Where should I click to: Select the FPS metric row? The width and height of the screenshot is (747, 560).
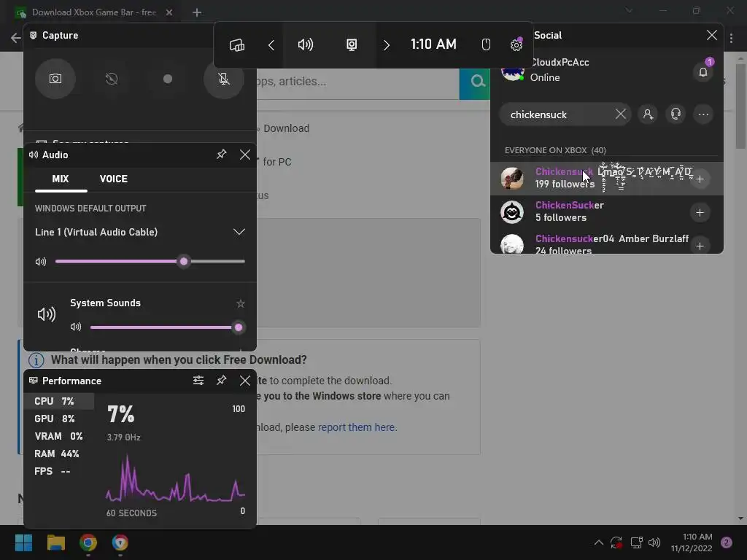click(x=59, y=472)
